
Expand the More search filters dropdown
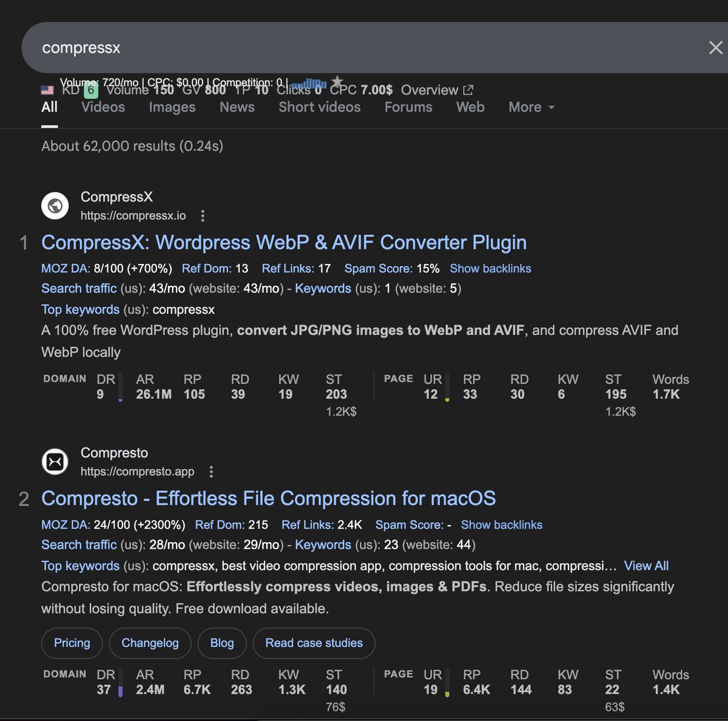click(531, 107)
